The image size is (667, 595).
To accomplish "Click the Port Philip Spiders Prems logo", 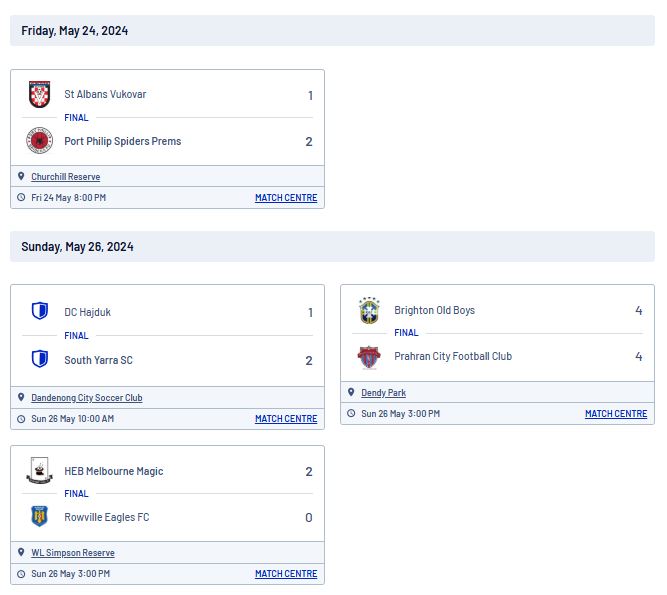I will pos(40,140).
